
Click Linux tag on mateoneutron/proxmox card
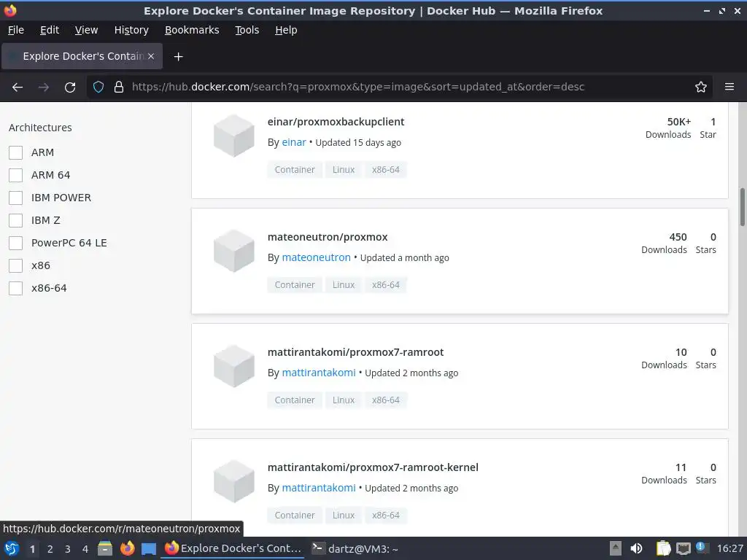[344, 285]
